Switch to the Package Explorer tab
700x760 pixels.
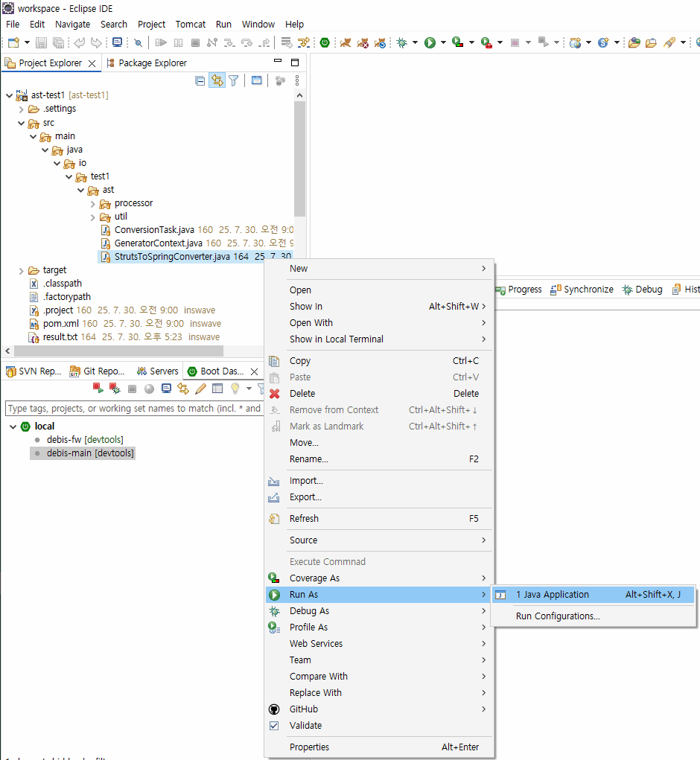coord(147,63)
